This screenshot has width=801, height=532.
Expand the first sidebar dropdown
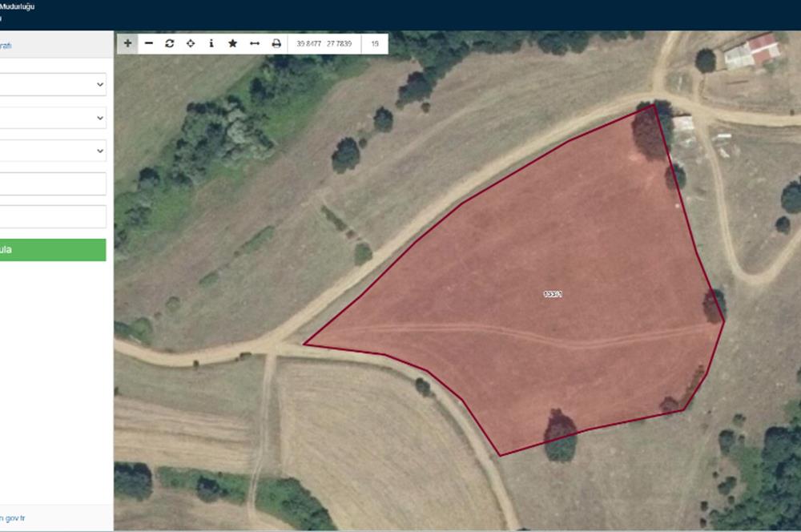52,84
